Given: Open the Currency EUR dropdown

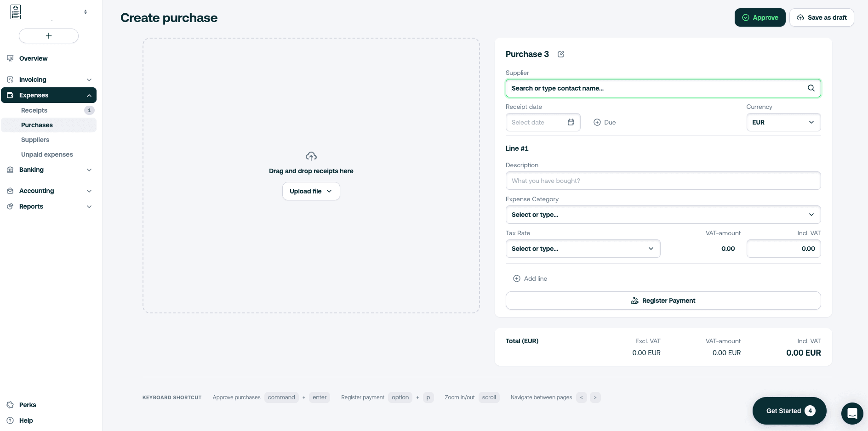Looking at the screenshot, I should pos(783,122).
